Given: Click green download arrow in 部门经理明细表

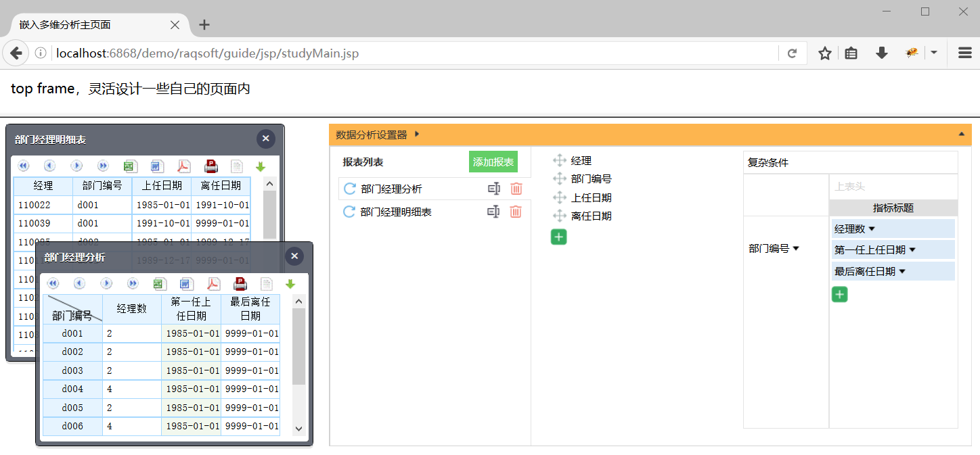Looking at the screenshot, I should (x=261, y=166).
